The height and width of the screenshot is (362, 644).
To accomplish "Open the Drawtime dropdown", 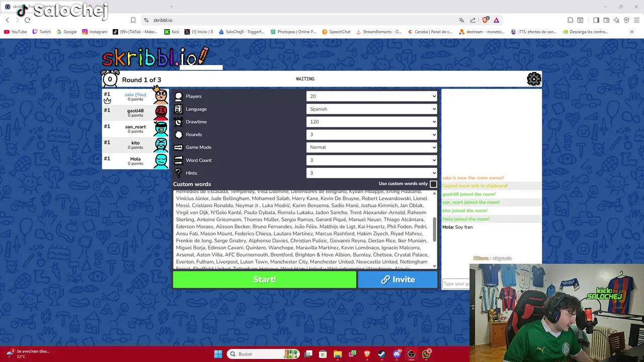I will (x=372, y=122).
